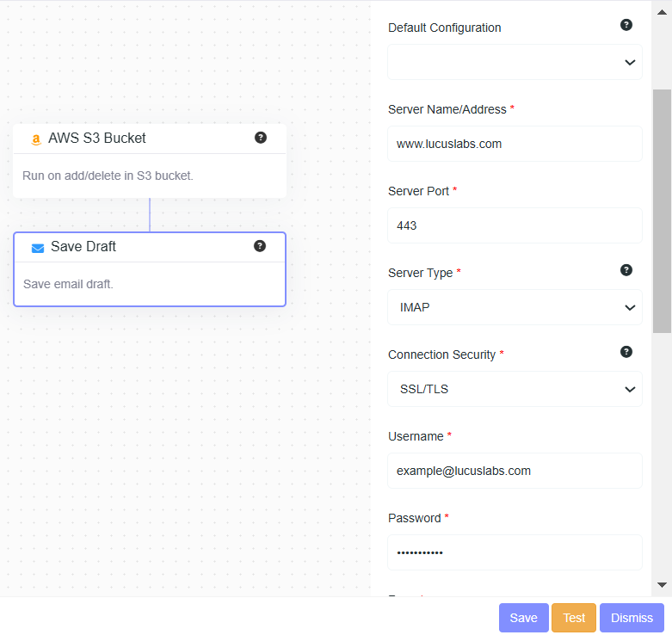The image size is (672, 635).
Task: Open the Connection Security dropdown showing SSL/TLS
Action: point(515,389)
